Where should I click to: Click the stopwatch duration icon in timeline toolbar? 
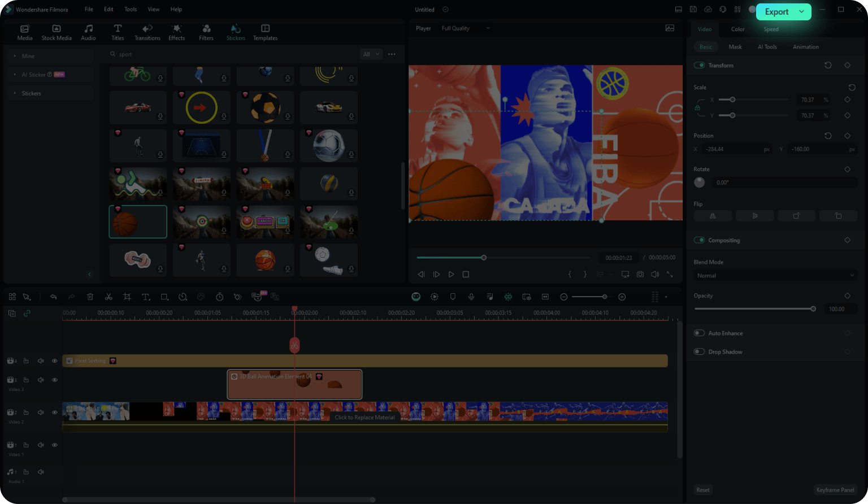(220, 297)
